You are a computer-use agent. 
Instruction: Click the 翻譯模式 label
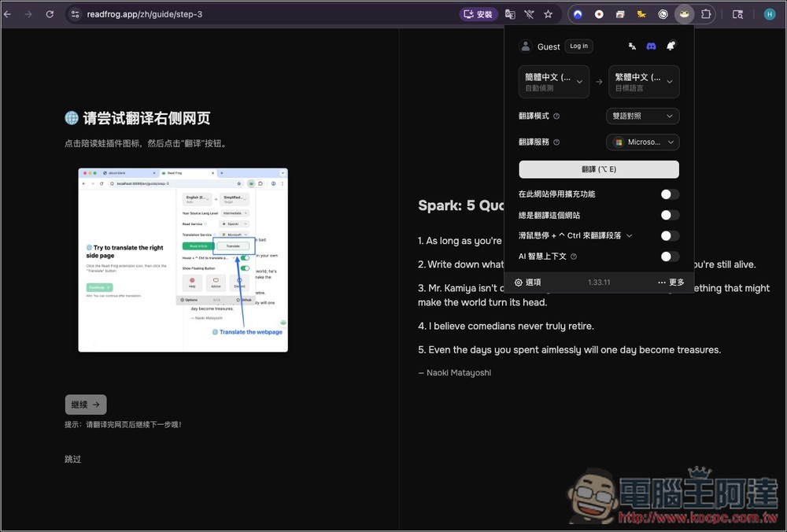[x=534, y=116]
